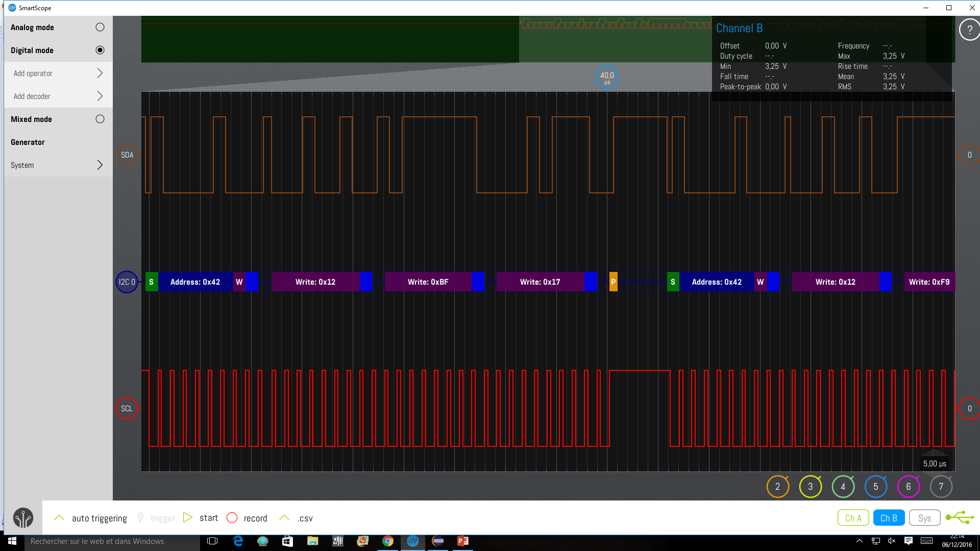Enable digital channel 4 circle
Viewport: 980px width, 551px height.
pos(843,487)
